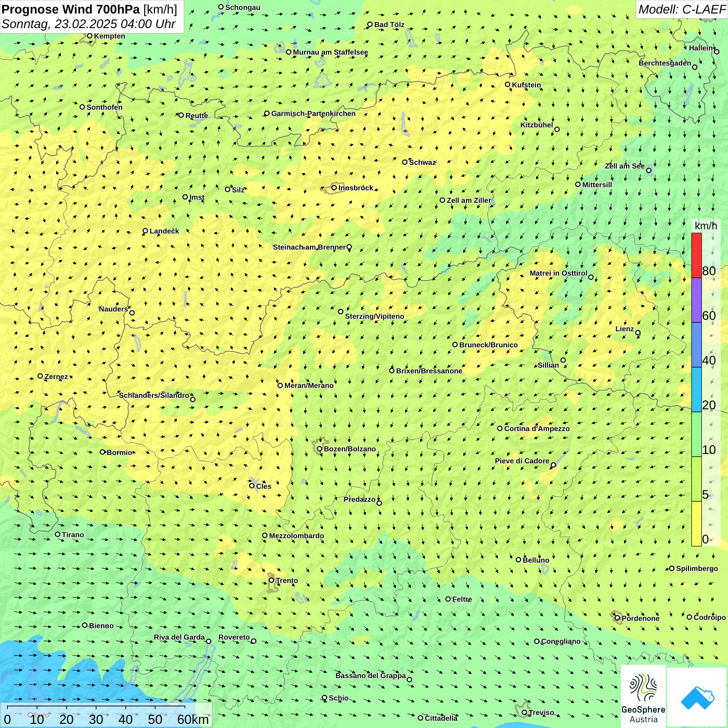Screen dimensions: 728x728
Task: Click the Schlanders/Silandro label
Action: pos(154,395)
